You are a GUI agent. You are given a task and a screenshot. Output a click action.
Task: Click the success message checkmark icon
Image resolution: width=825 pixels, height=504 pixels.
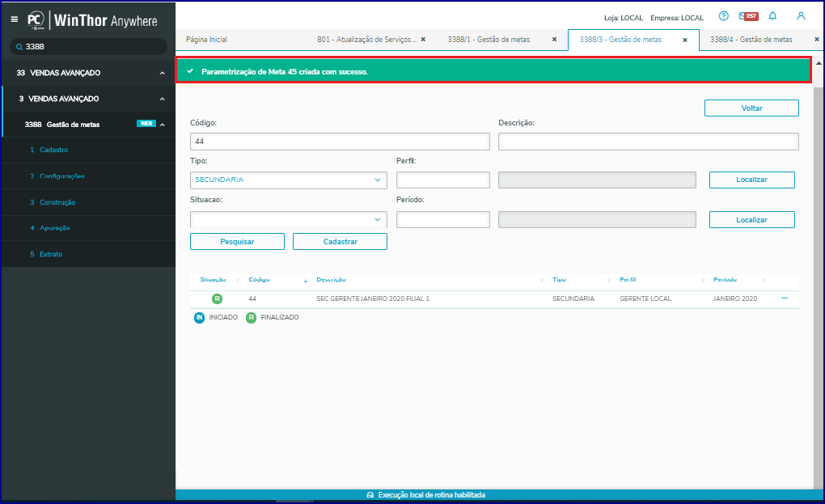[x=190, y=71]
